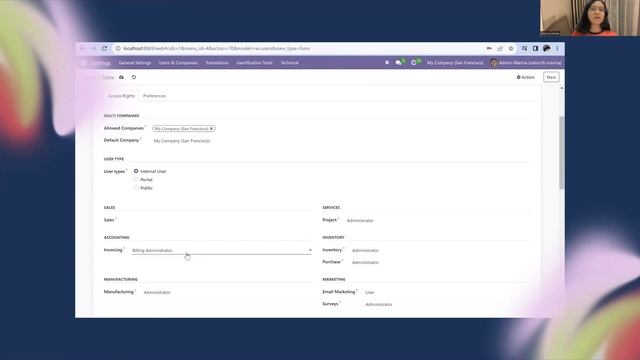View site information icon beside the URL
The height and width of the screenshot is (360, 640).
point(118,48)
